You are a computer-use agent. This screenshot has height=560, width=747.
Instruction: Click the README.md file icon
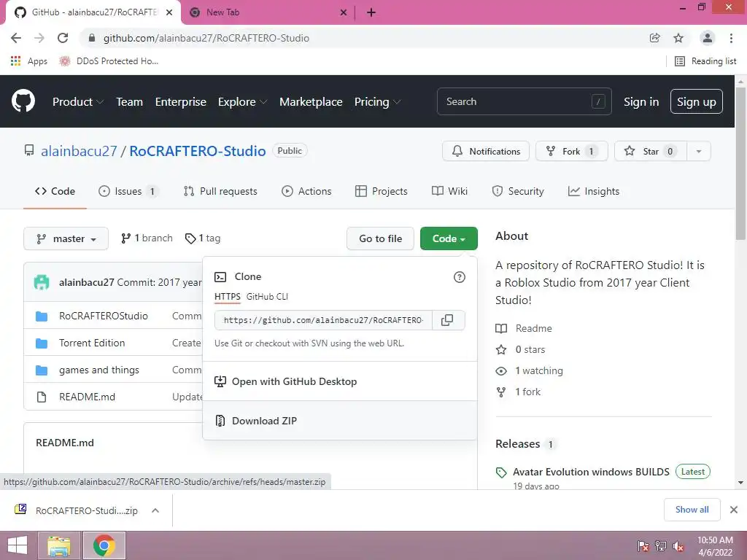[42, 397]
